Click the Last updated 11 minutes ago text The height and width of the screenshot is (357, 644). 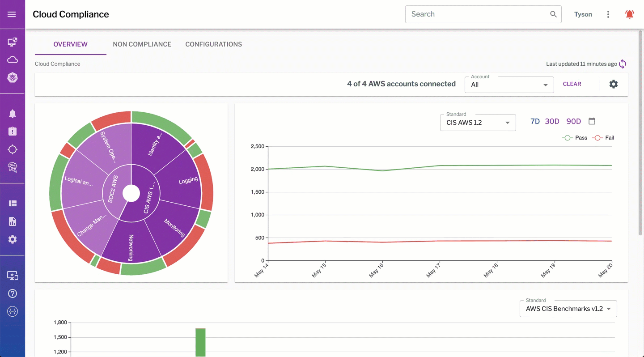(x=581, y=64)
